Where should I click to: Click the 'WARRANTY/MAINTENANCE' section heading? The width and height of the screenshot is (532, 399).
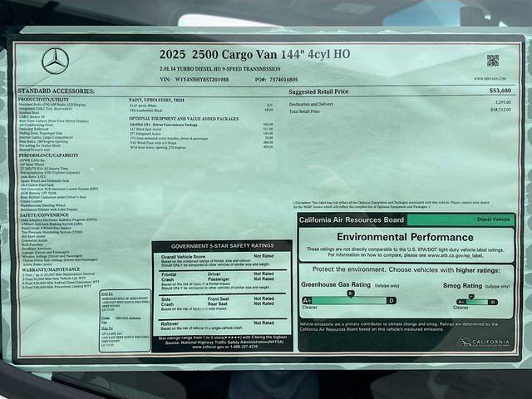[51, 269]
